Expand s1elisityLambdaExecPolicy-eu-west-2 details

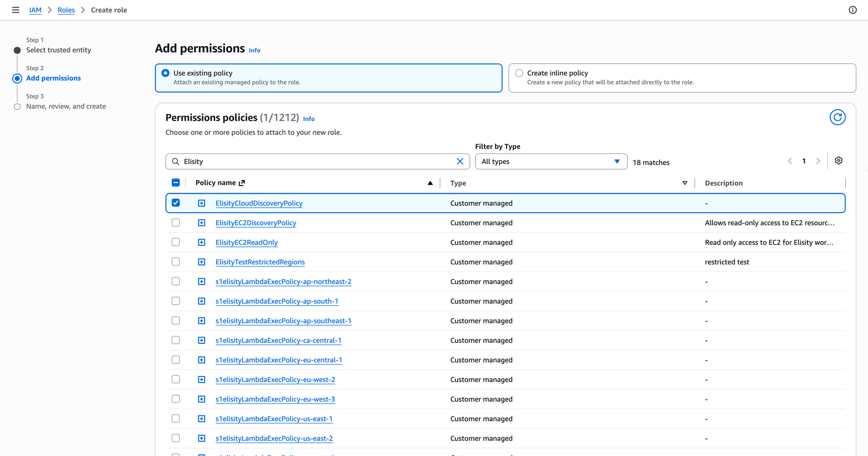[202, 380]
